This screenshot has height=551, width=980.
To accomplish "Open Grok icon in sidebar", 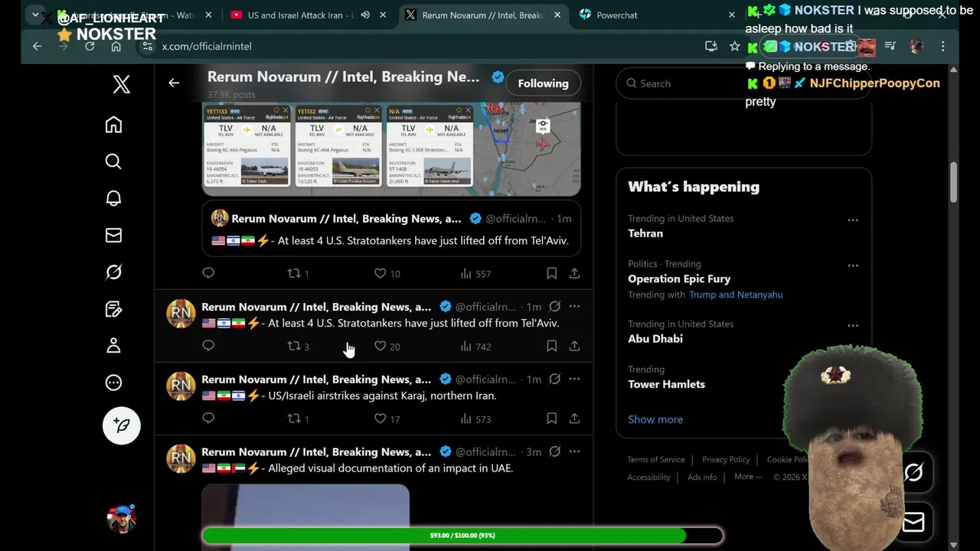I will coord(113,272).
